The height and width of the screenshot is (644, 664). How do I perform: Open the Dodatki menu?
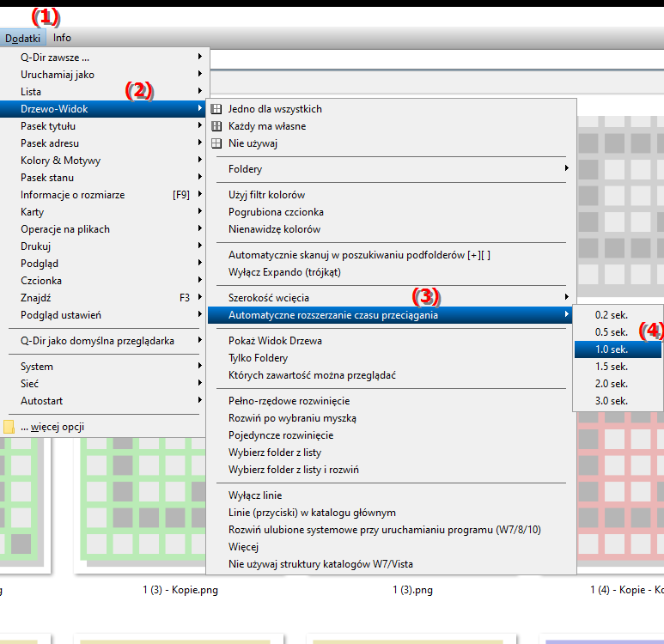pos(22,38)
